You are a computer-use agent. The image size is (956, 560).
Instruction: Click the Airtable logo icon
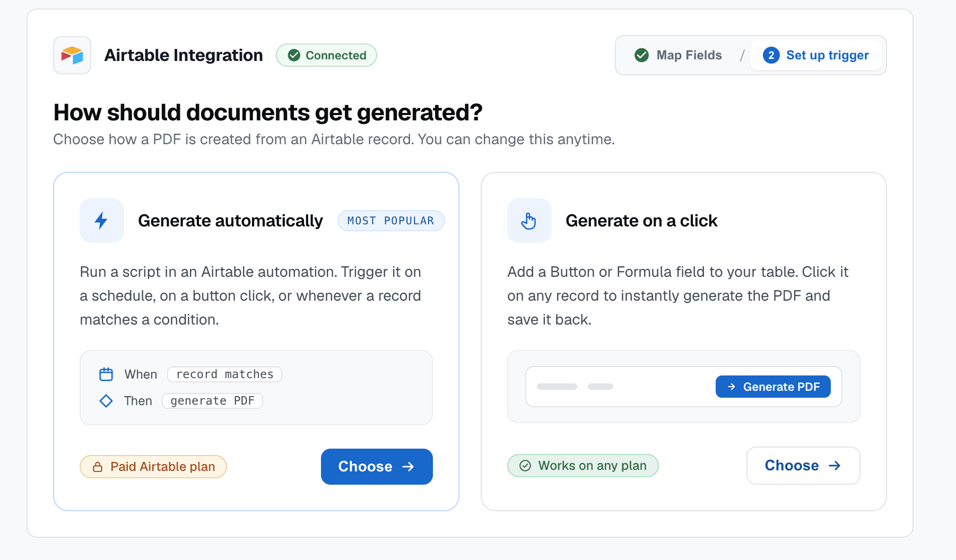click(x=72, y=55)
